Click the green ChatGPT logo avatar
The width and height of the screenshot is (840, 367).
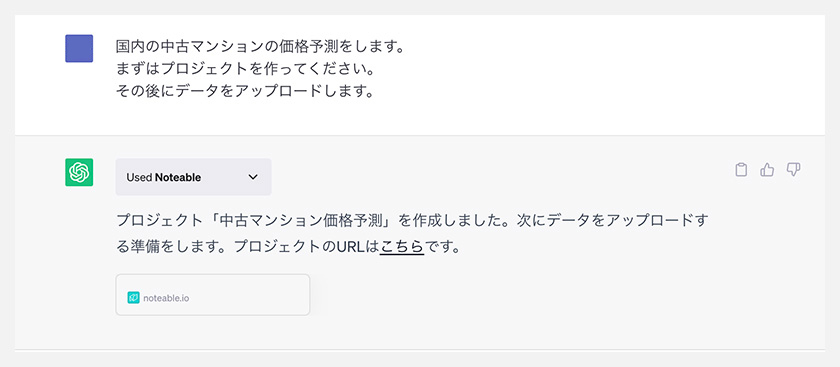[79, 173]
